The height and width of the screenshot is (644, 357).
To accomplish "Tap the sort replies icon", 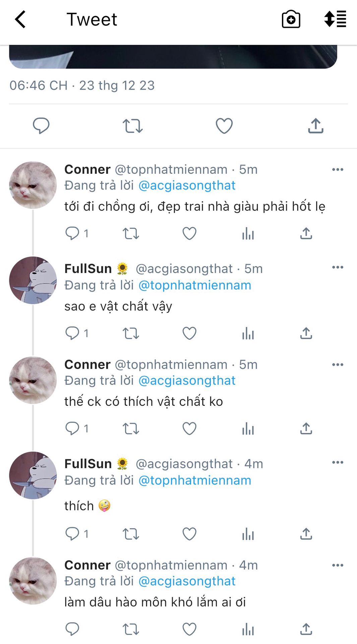I will coord(335,19).
